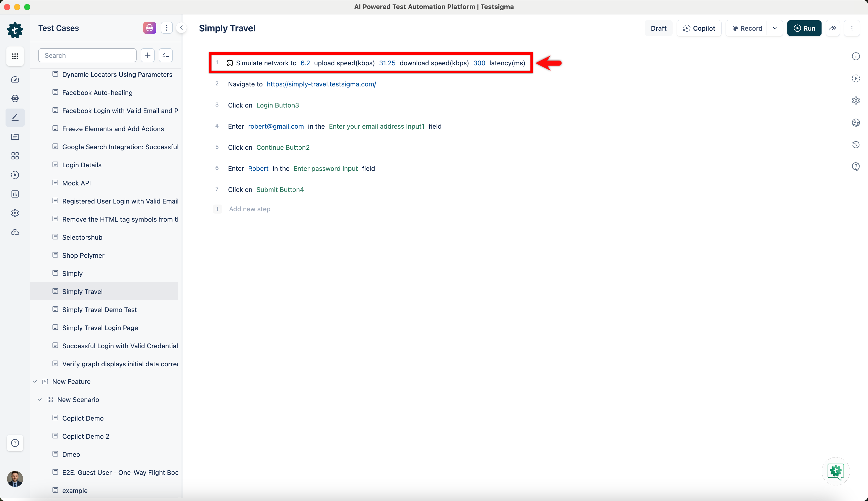Viewport: 868px width, 501px height.
Task: Open the Testsigma chat widget
Action: click(x=836, y=471)
